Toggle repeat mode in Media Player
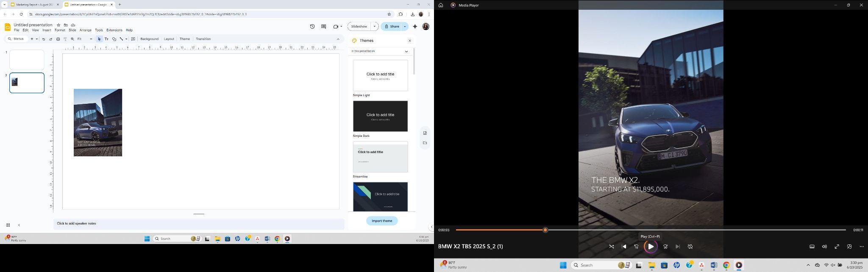868x272 pixels. pyautogui.click(x=690, y=247)
